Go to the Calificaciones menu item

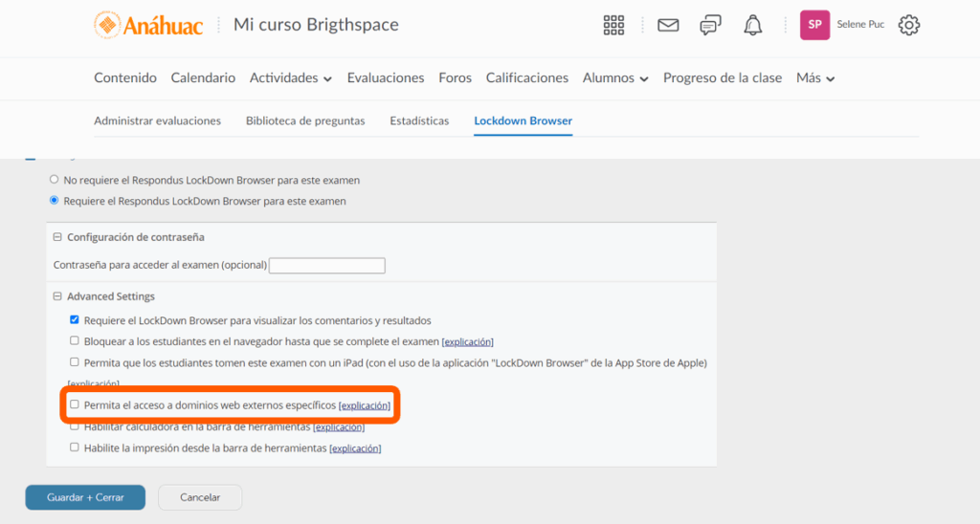[526, 78]
